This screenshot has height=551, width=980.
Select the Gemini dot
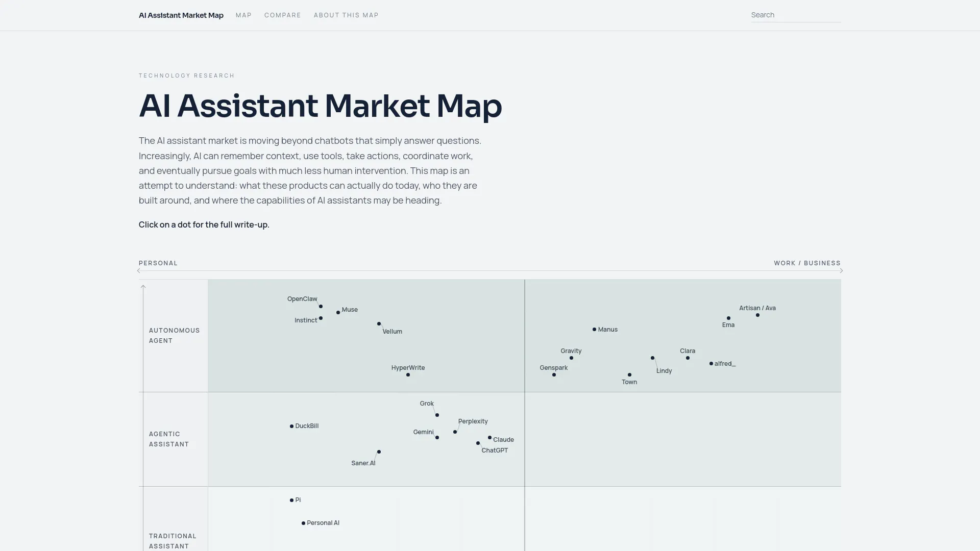(437, 438)
